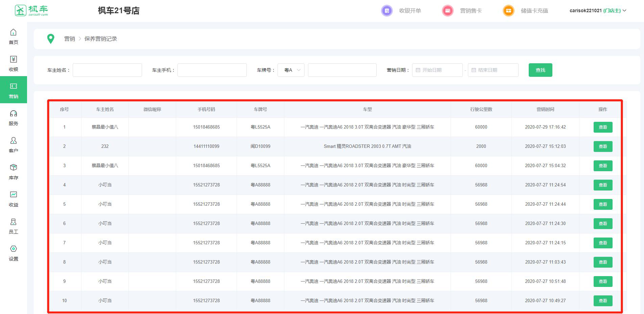Open the 员工 staff icon in sidebar
Screen dimensions: 644x314
13,222
